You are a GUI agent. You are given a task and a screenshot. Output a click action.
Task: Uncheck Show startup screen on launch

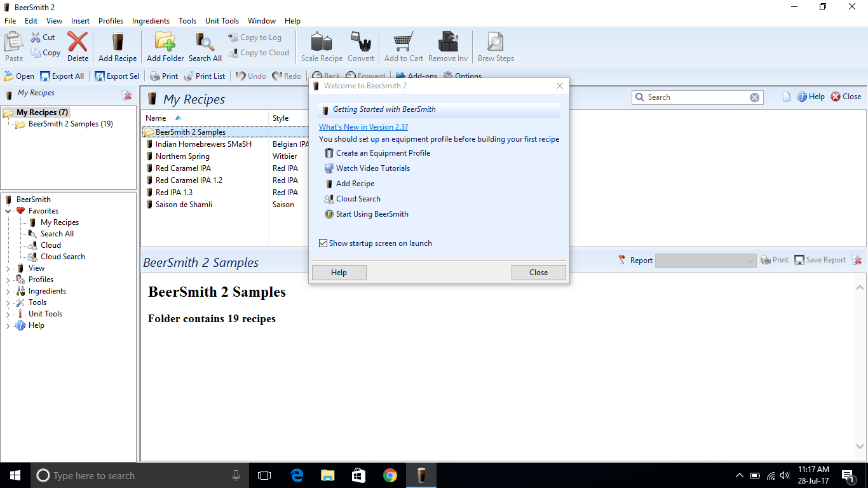[x=323, y=243]
